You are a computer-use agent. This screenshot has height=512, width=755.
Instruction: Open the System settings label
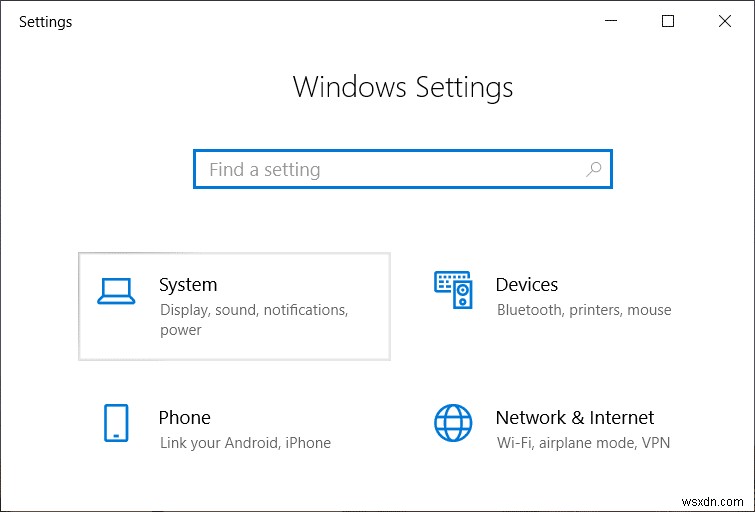click(188, 285)
